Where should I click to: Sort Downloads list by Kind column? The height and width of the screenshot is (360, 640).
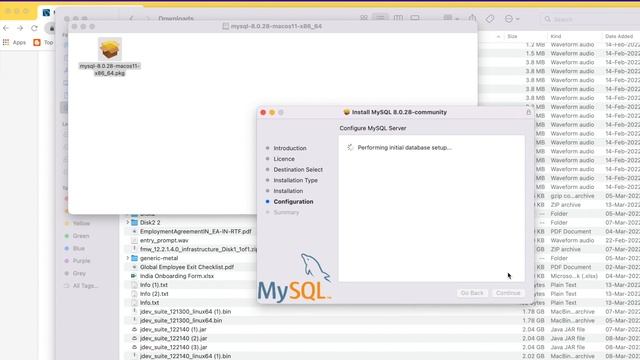click(x=556, y=36)
